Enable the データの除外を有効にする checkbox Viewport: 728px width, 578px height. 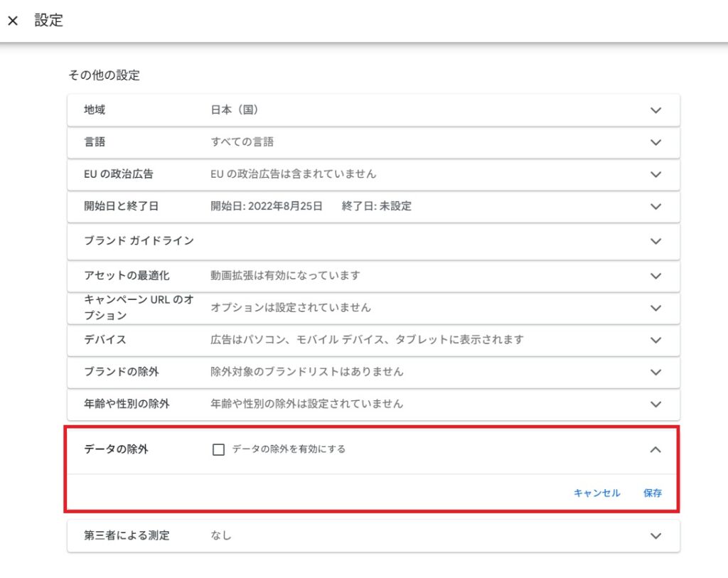pos(219,449)
